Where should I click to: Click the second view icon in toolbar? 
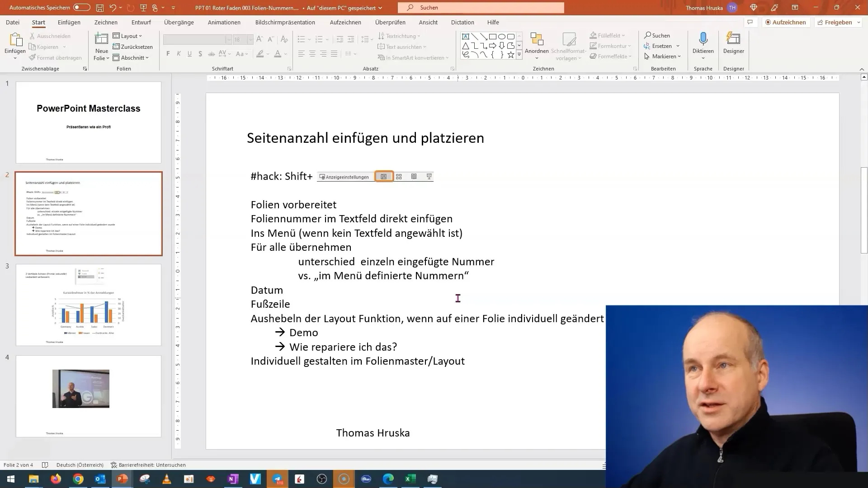point(398,176)
